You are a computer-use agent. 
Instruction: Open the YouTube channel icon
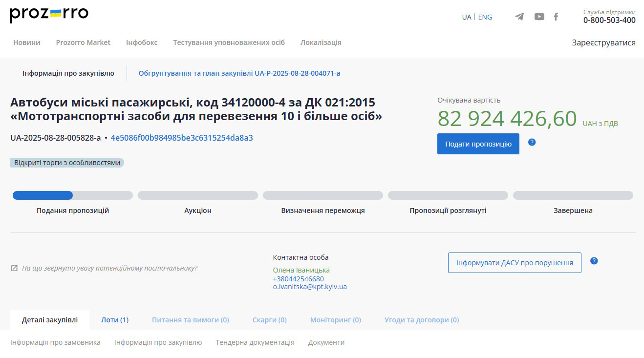tap(539, 17)
